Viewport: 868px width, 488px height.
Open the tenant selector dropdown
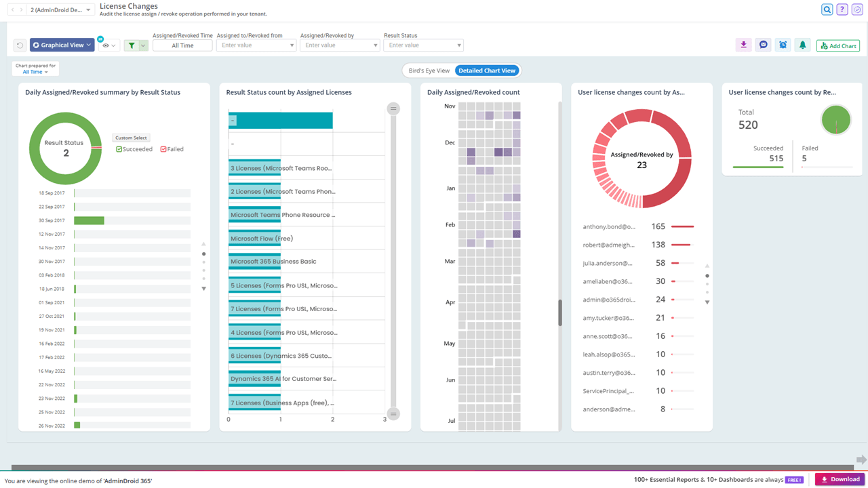coord(60,10)
